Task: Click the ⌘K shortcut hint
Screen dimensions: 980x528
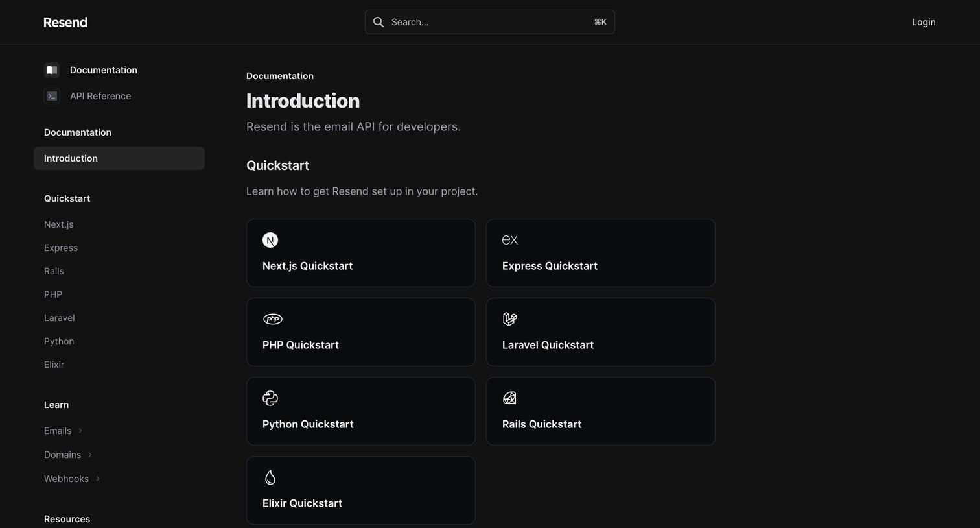Action: (600, 22)
